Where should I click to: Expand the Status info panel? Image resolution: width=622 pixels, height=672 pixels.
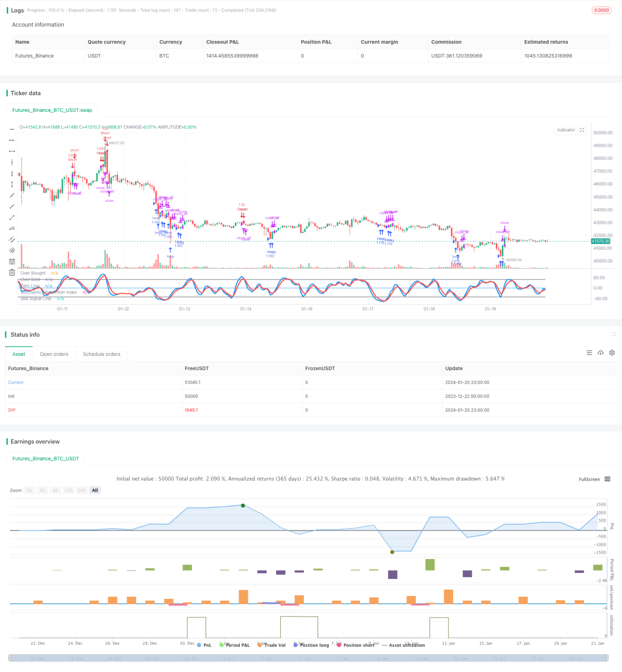(x=613, y=334)
